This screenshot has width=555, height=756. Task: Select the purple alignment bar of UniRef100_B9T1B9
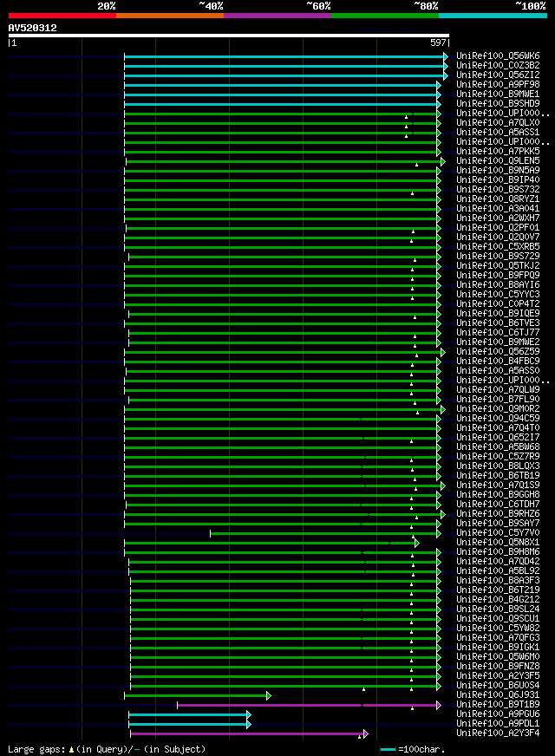(x=309, y=706)
